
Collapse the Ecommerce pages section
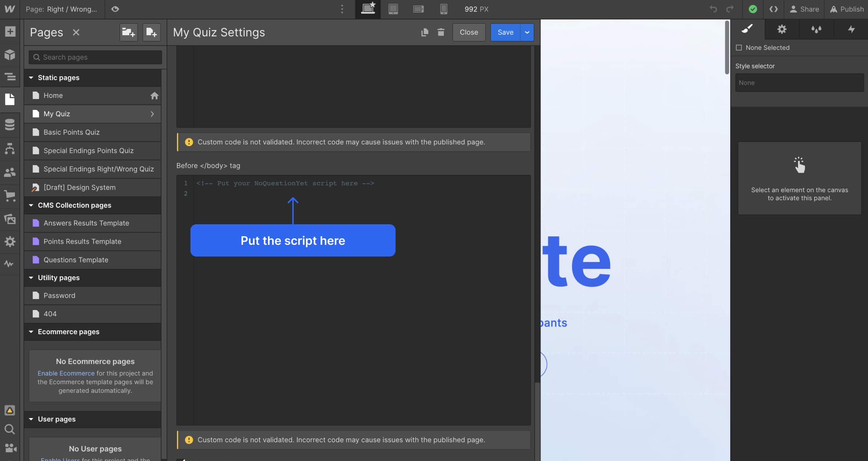pyautogui.click(x=31, y=332)
